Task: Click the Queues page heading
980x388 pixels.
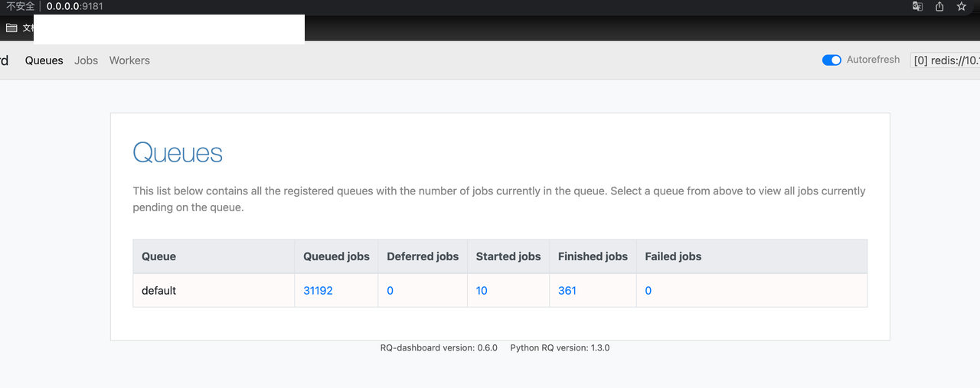Action: 178,153
